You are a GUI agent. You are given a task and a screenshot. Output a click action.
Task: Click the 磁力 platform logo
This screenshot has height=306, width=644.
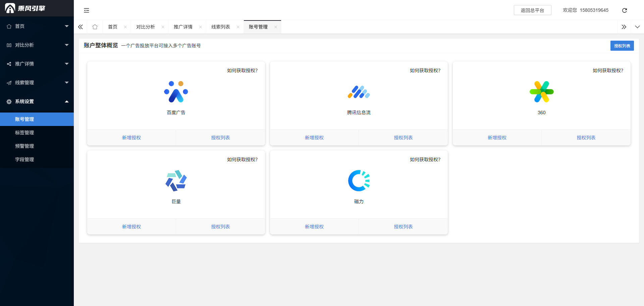tap(359, 181)
